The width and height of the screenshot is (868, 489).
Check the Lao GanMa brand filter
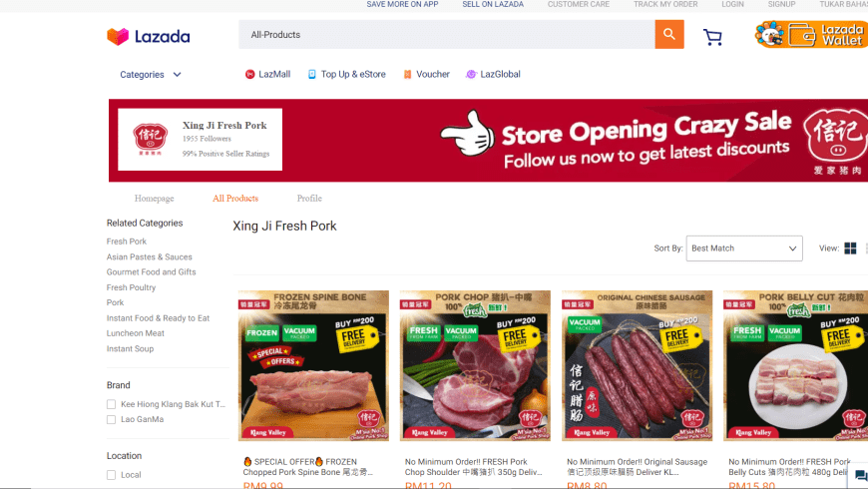[112, 420]
